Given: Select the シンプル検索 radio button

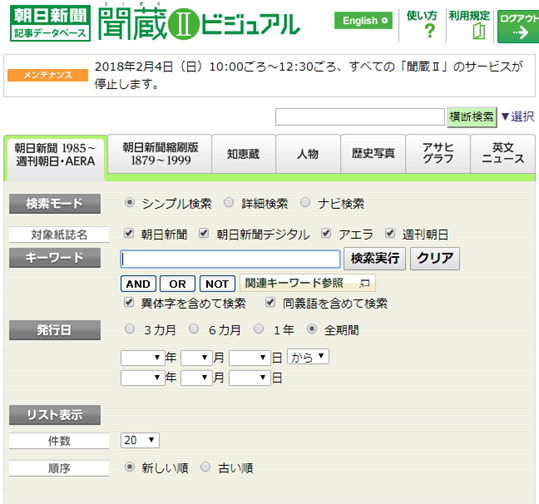Looking at the screenshot, I should click(130, 202).
